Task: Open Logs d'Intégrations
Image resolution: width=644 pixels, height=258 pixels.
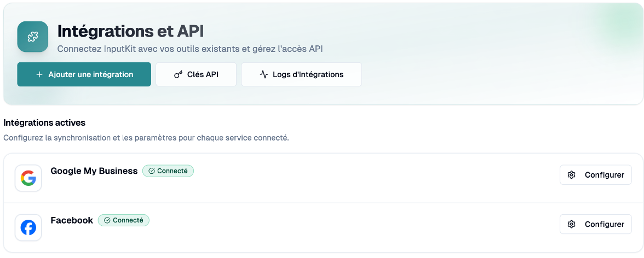Action: pos(301,74)
